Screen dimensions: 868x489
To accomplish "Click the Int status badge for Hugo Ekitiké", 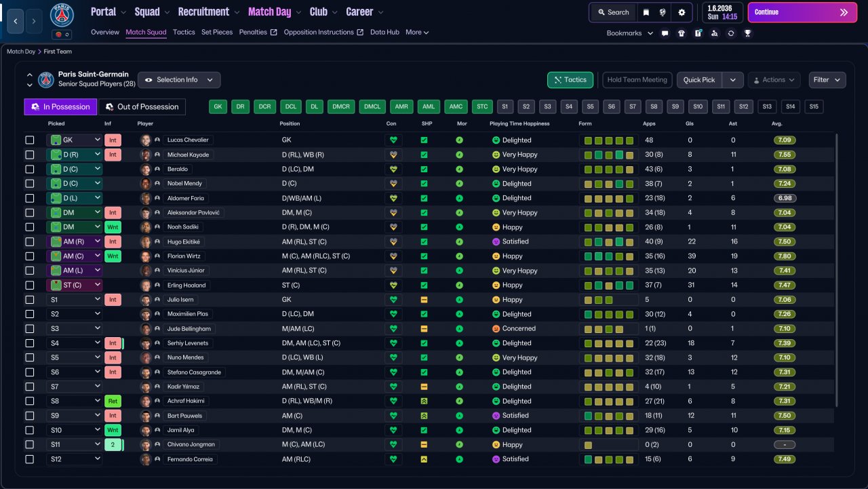I will 113,242.
